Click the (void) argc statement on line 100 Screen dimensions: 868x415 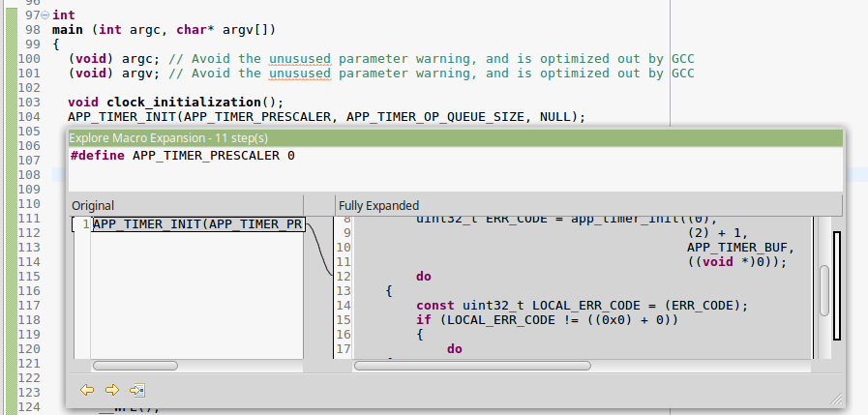(114, 59)
